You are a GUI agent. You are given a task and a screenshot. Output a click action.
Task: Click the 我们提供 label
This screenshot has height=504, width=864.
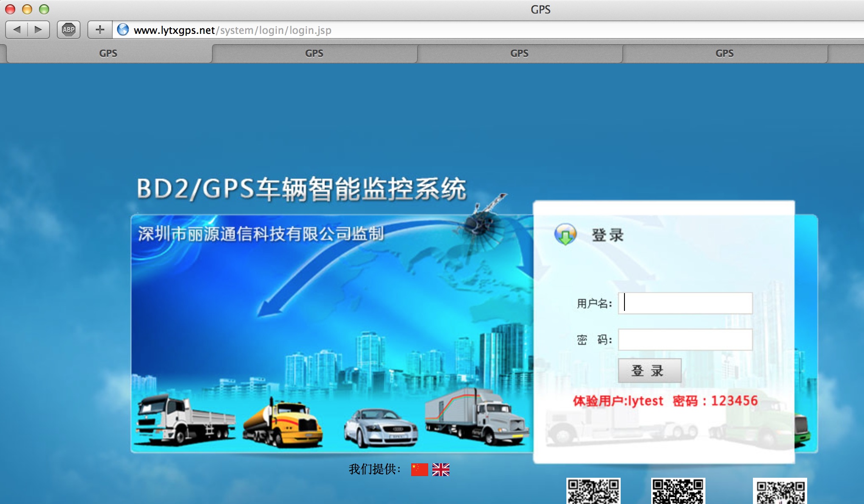(375, 469)
